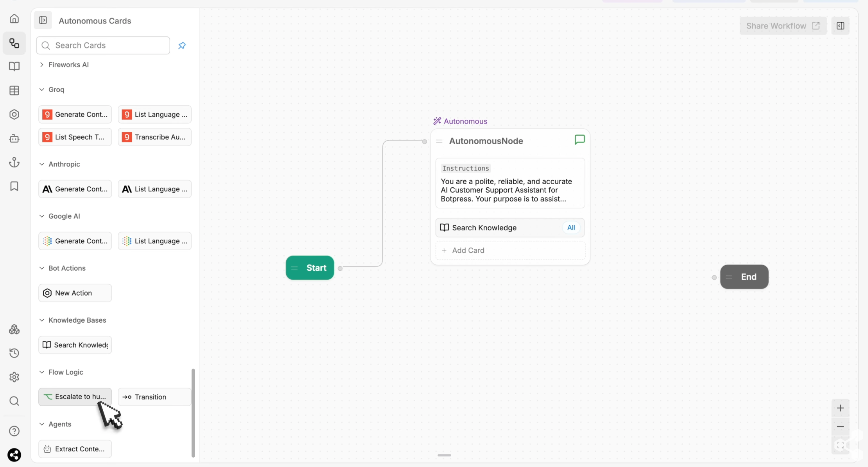Pin the Autonomous Cards panel
868x467 pixels.
coord(181,45)
